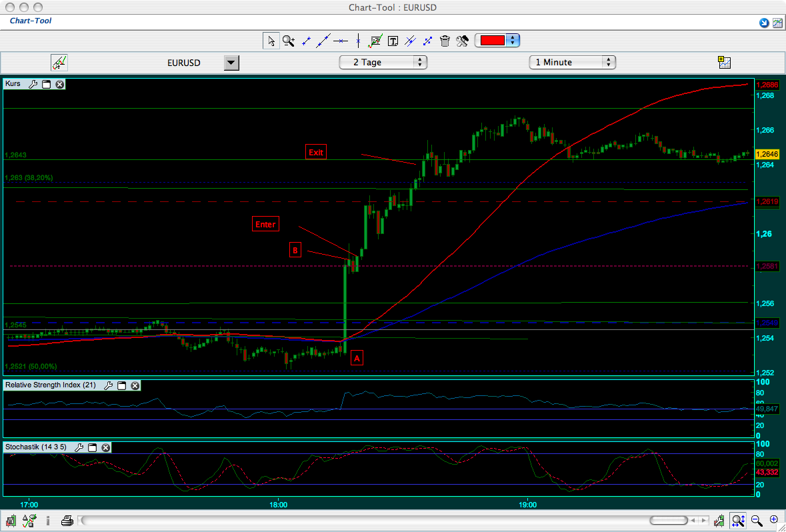The image size is (786, 532).
Task: Click the small chart icon in header corner
Action: (x=777, y=23)
